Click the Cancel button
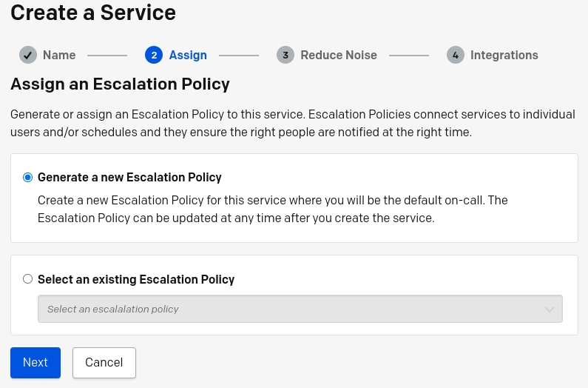The height and width of the screenshot is (388, 588). click(104, 363)
